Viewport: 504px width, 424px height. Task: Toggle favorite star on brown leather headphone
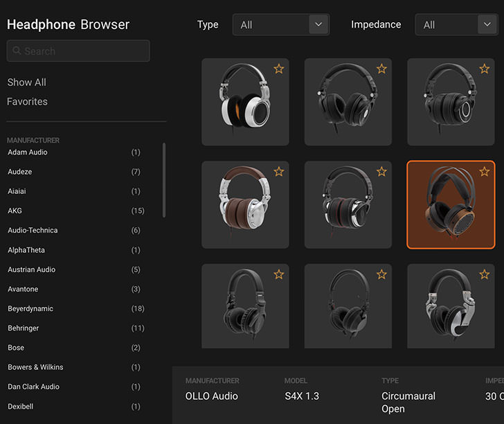pos(278,171)
